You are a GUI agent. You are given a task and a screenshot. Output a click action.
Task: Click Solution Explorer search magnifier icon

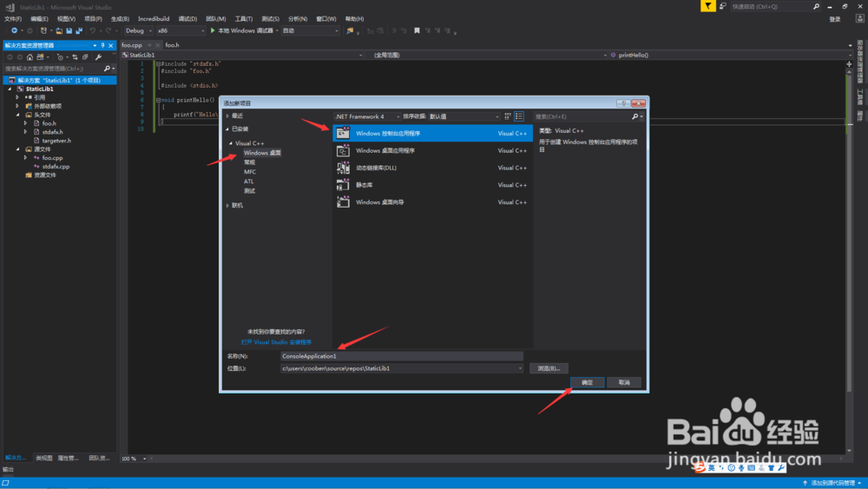tap(107, 69)
